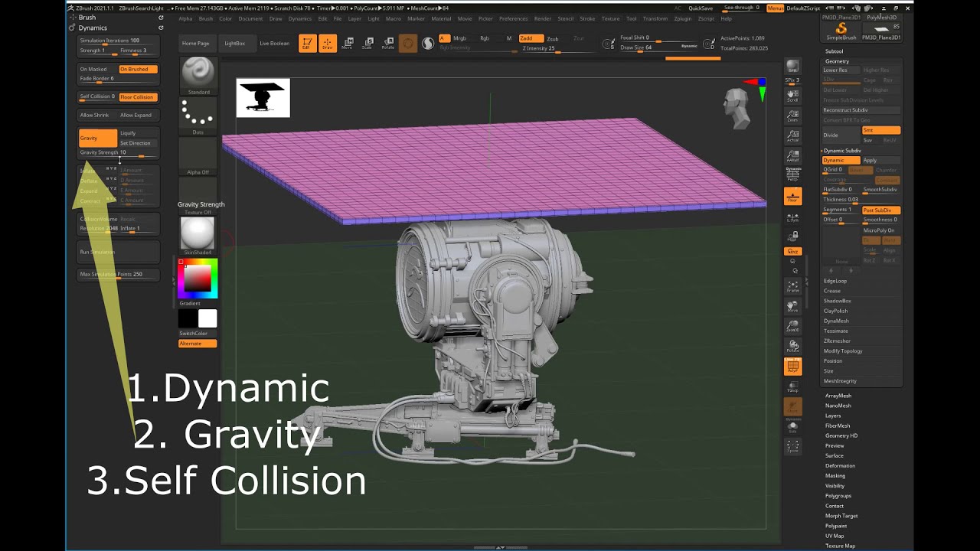Click the Live Boolean button

click(275, 44)
